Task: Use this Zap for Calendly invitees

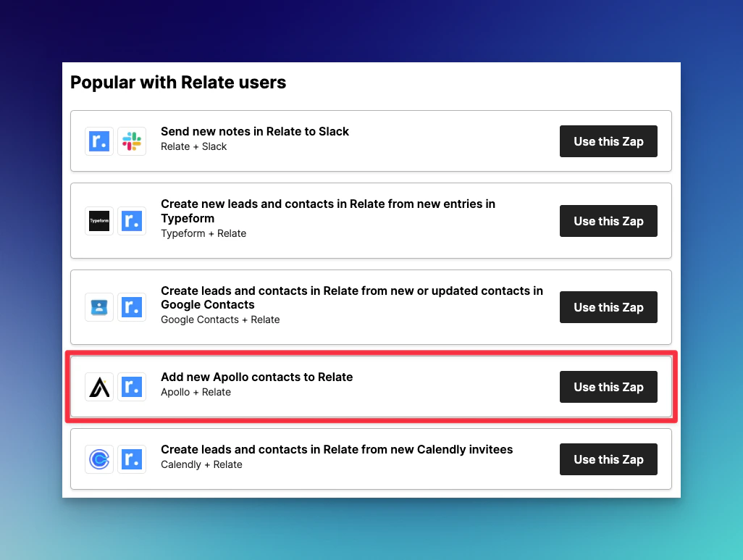Action: 608,459
